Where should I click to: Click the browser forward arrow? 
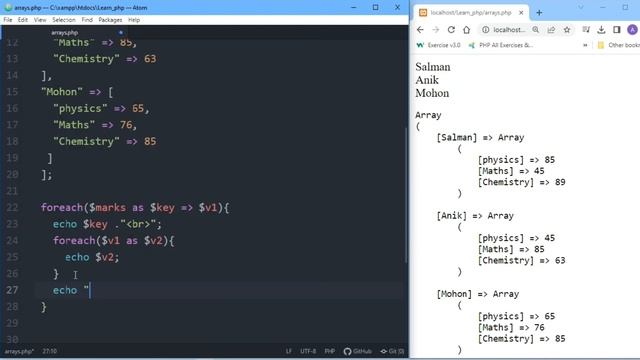pyautogui.click(x=436, y=30)
